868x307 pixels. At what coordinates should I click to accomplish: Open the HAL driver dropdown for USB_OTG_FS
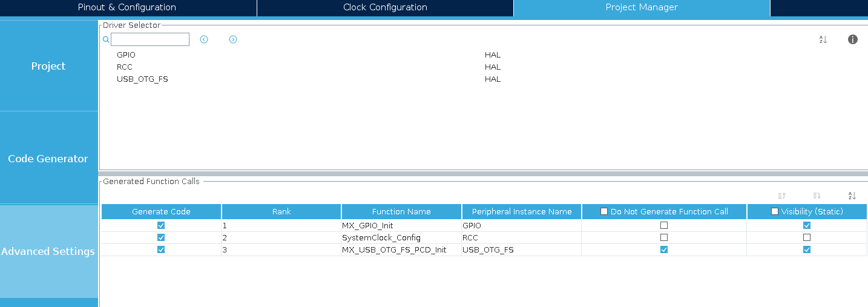tap(493, 79)
